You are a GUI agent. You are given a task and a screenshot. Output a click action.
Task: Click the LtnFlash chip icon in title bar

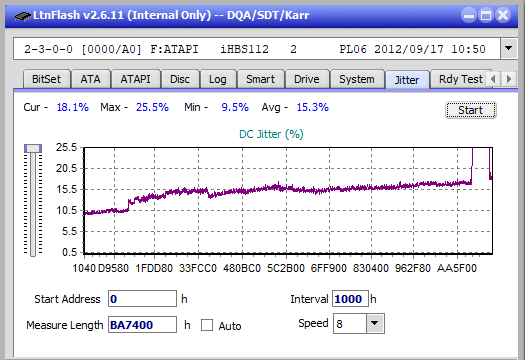point(23,15)
